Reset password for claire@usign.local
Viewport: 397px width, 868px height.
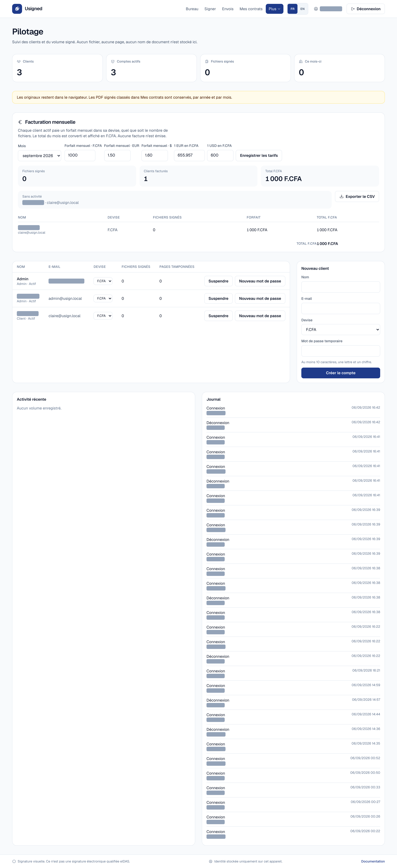[x=260, y=316]
